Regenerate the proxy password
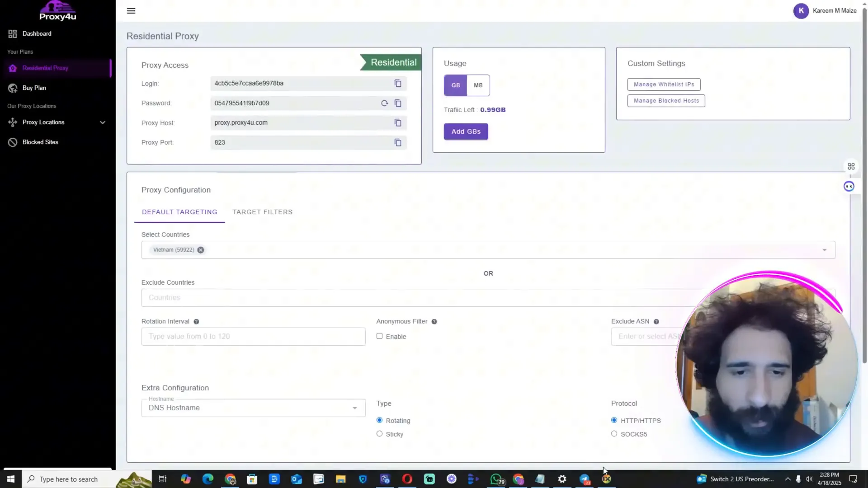This screenshot has width=868, height=488. [x=384, y=103]
